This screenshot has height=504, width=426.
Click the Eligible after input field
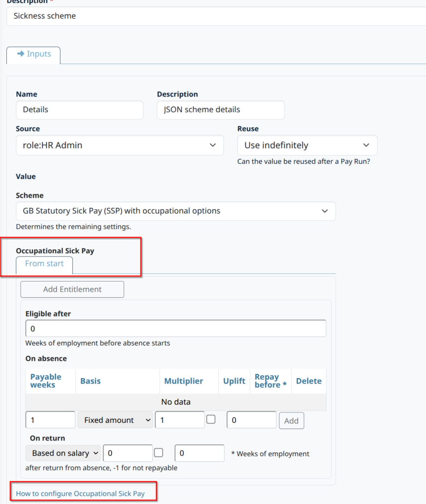point(175,328)
